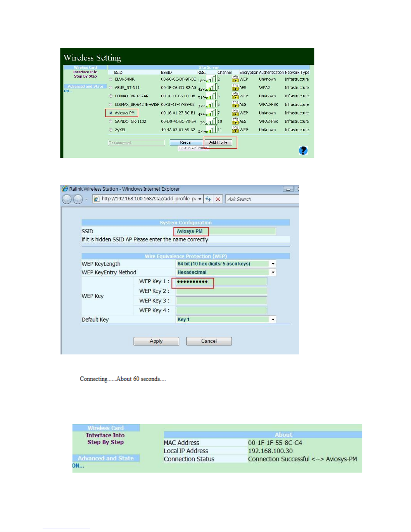Focus the WEP Key 4 field

pos(222,310)
